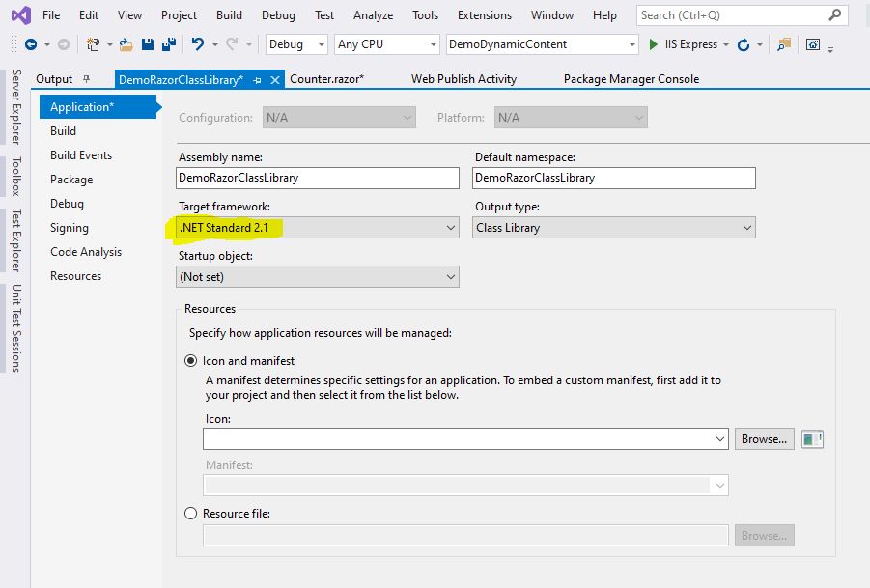Open the Window menu
The height and width of the screenshot is (588, 870).
tap(552, 15)
